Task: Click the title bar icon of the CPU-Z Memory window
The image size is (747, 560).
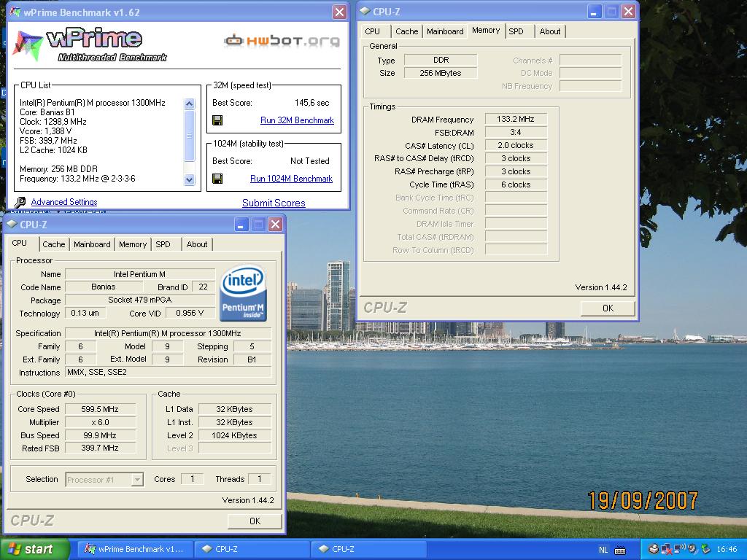Action: pos(365,12)
